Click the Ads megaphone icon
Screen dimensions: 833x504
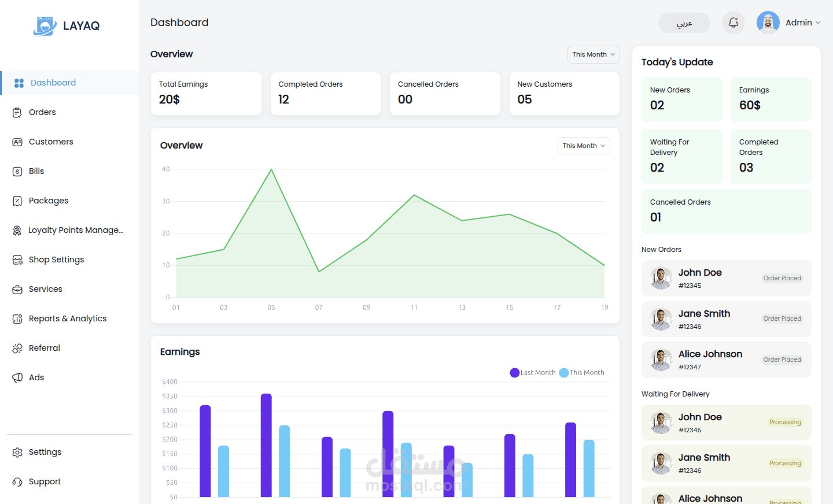[x=17, y=378]
